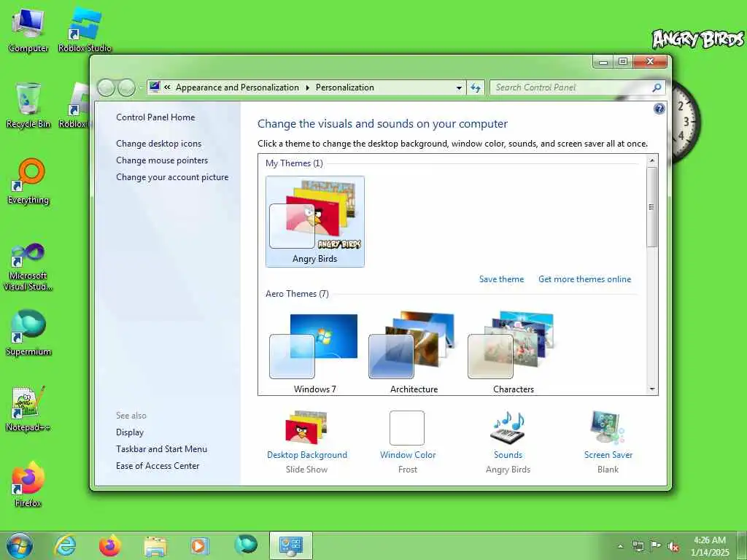
Task: Click the taskbar clock and date
Action: (709, 546)
